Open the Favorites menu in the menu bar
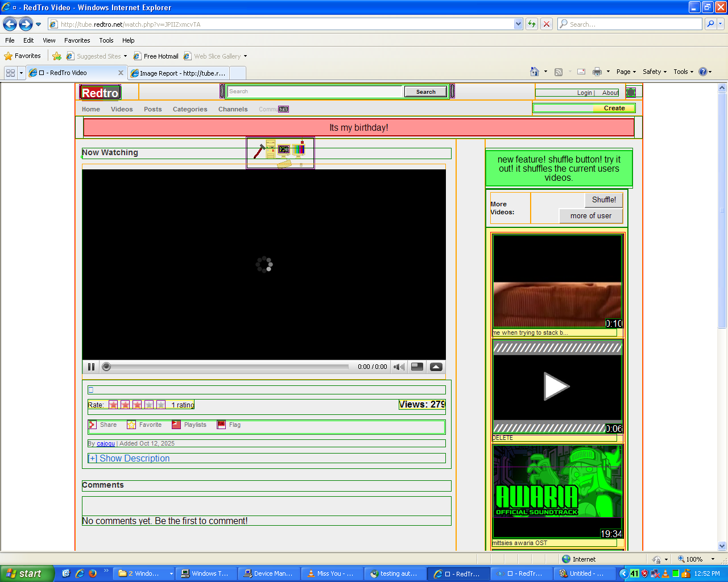The image size is (728, 582). [x=77, y=40]
